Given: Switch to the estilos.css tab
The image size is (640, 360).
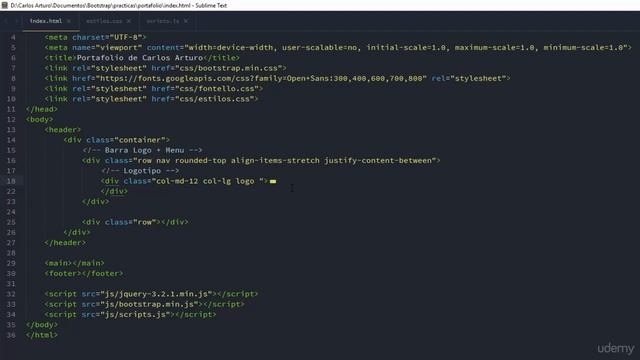Looking at the screenshot, I should pyautogui.click(x=104, y=21).
